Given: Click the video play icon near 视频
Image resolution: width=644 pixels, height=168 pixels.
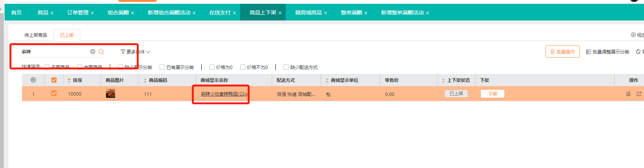Looking at the screenshot, I should (633, 35).
